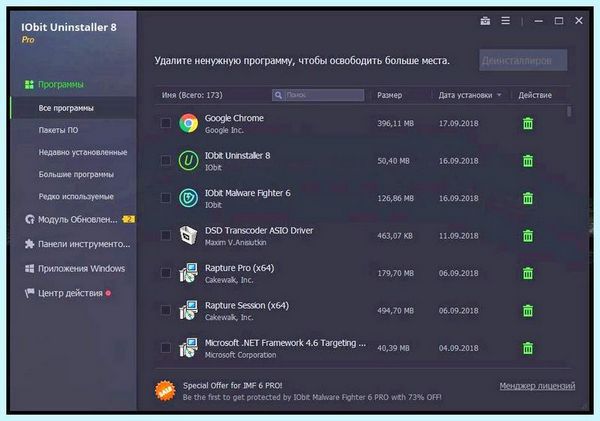Select the Rapture Session (x64) checkbox
Image resolution: width=600 pixels, height=421 pixels.
coord(166,310)
